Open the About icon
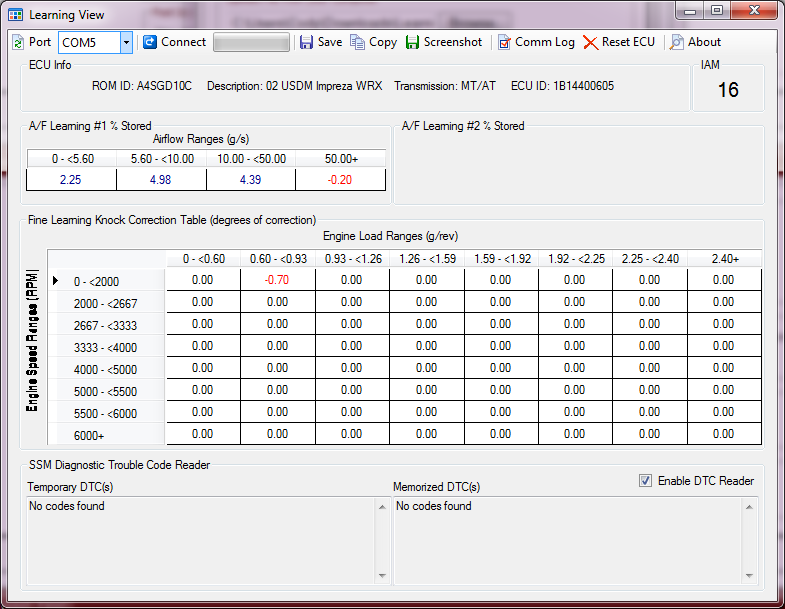This screenshot has height=609, width=785. (677, 42)
